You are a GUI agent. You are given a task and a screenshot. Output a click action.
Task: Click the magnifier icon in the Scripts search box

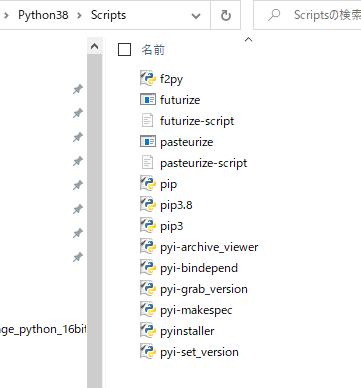pos(274,15)
